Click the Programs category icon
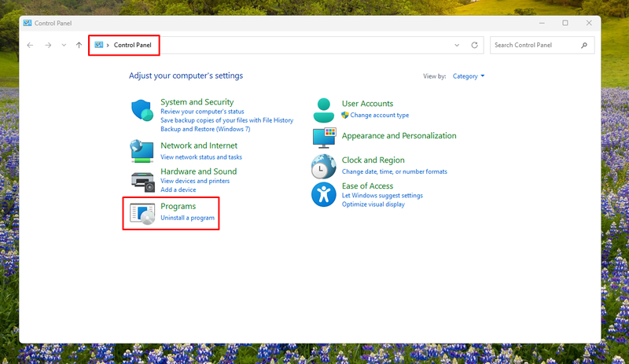This screenshot has width=629, height=364. (x=142, y=214)
